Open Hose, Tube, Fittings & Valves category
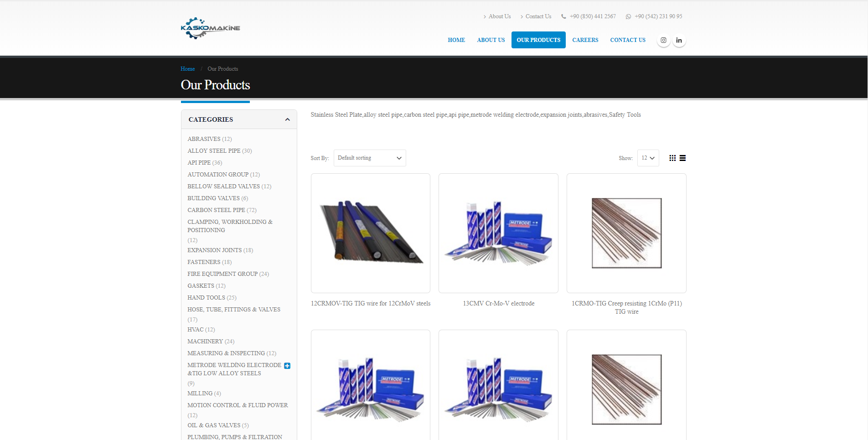The width and height of the screenshot is (868, 440). click(234, 310)
